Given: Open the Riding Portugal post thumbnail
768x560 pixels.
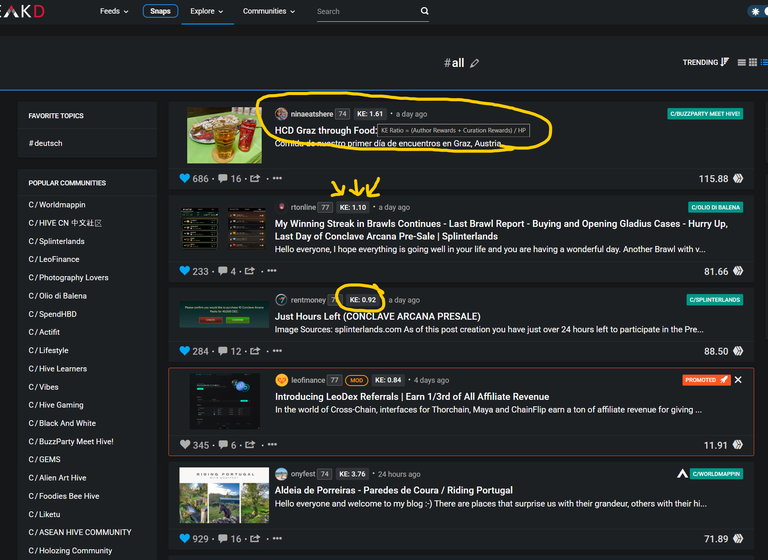Looking at the screenshot, I should [224, 495].
